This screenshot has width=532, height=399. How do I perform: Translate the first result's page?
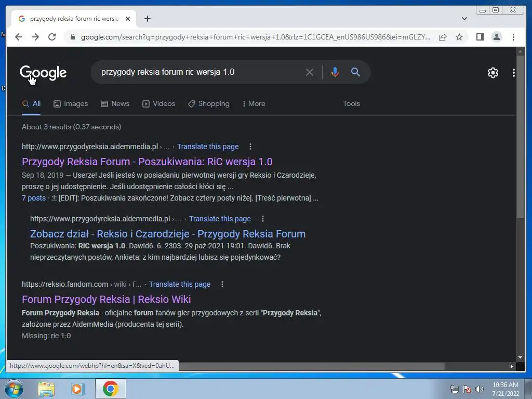208,147
